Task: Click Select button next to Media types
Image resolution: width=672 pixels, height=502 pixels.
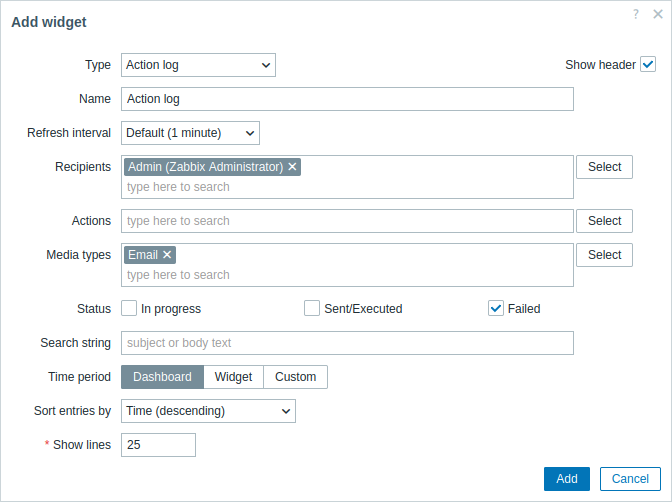Action: tap(604, 255)
